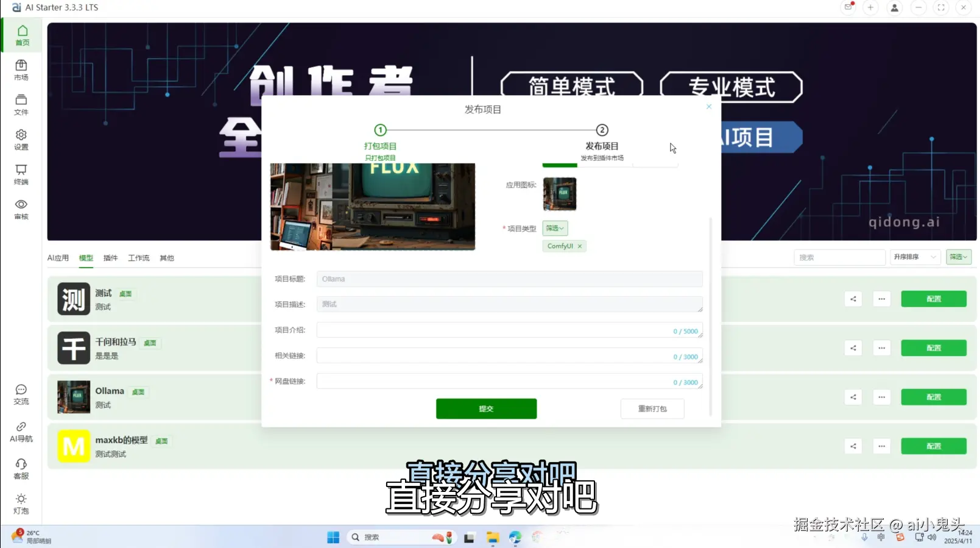Open the Ollama model thumbnail in list
980x548 pixels.
tap(74, 397)
